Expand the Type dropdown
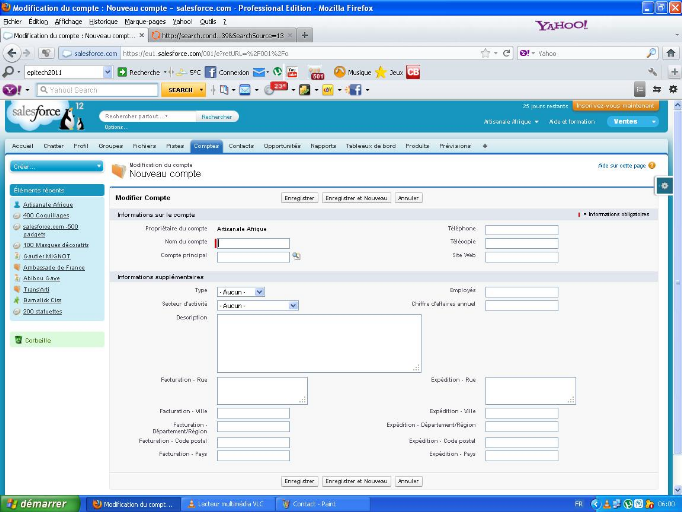 point(259,292)
